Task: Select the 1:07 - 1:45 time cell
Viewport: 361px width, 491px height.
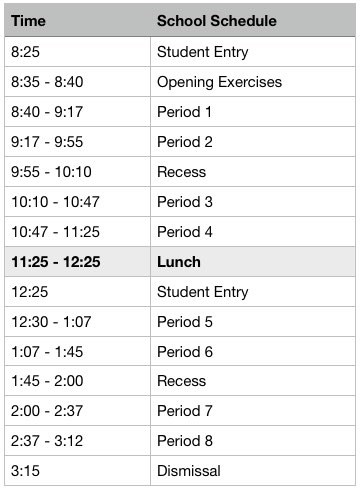Action: (77, 351)
